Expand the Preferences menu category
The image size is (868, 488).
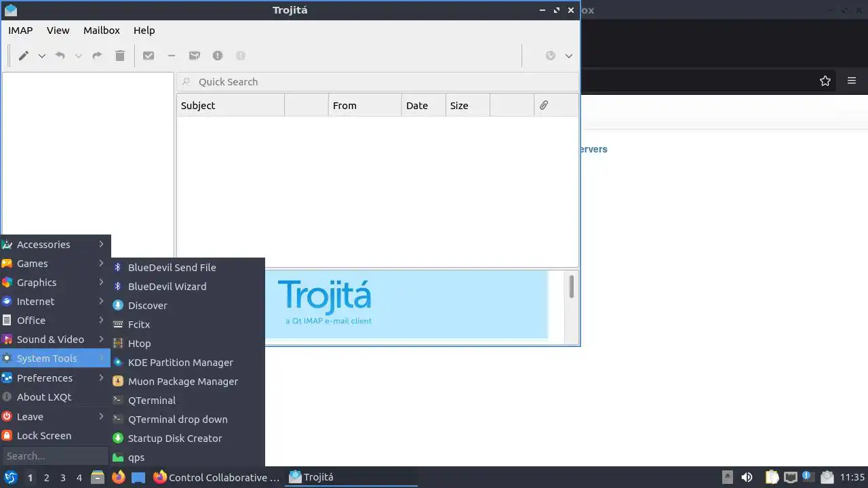[55, 378]
